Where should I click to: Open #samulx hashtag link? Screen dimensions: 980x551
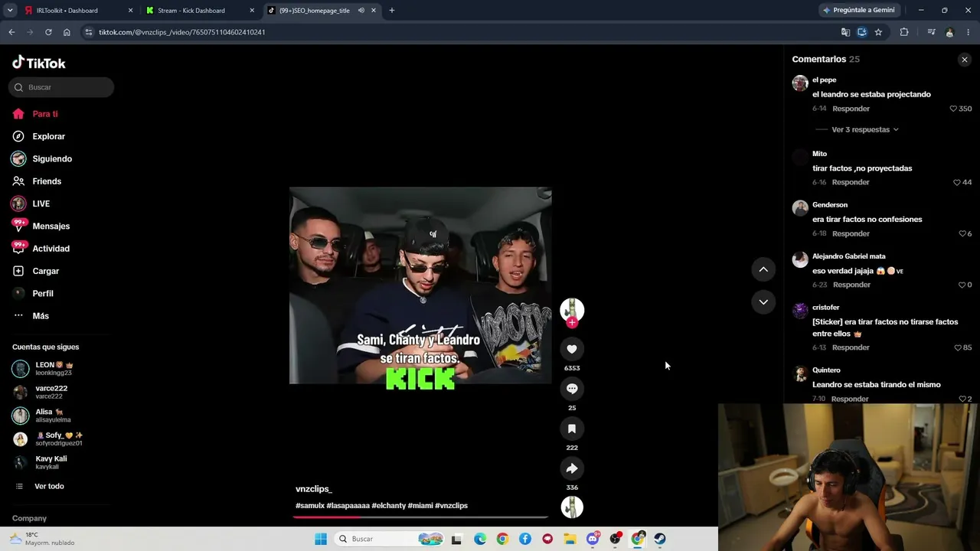tap(310, 506)
